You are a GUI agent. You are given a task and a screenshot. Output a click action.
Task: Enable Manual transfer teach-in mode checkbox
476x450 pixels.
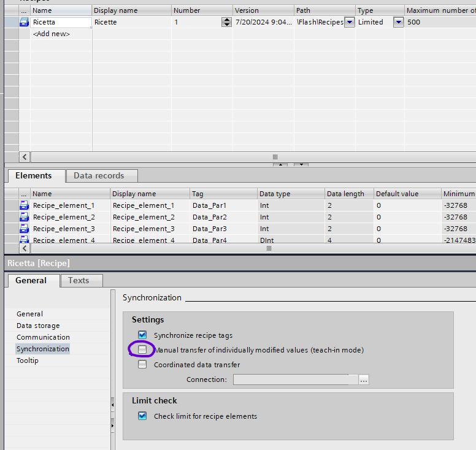(142, 350)
